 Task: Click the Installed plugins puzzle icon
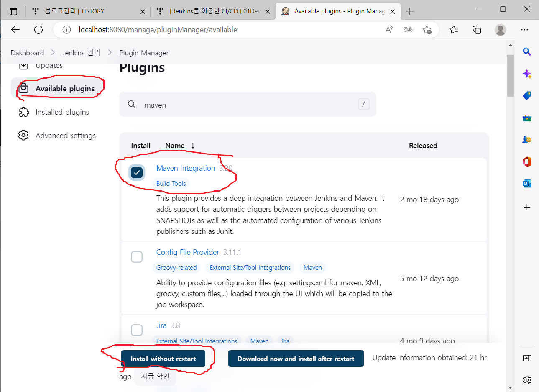click(24, 112)
